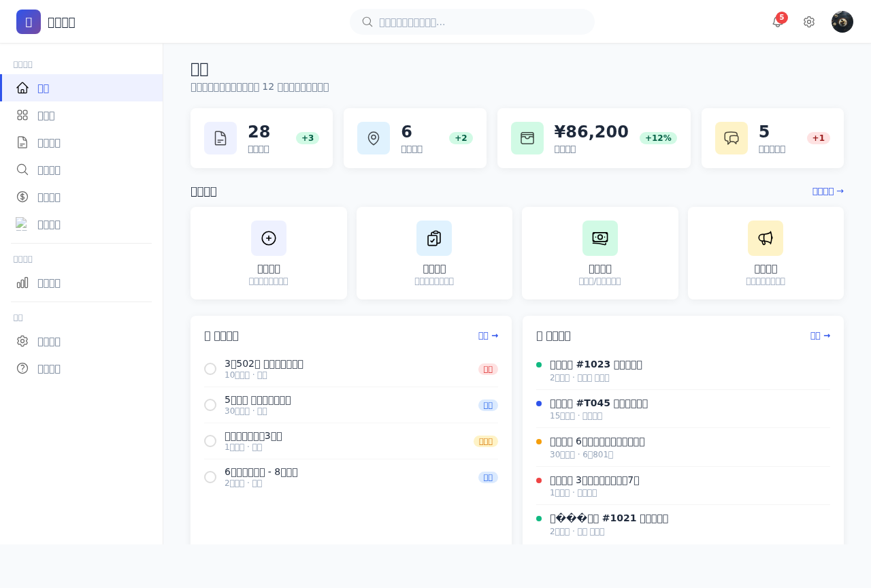Click the gear icon in top header

point(809,22)
